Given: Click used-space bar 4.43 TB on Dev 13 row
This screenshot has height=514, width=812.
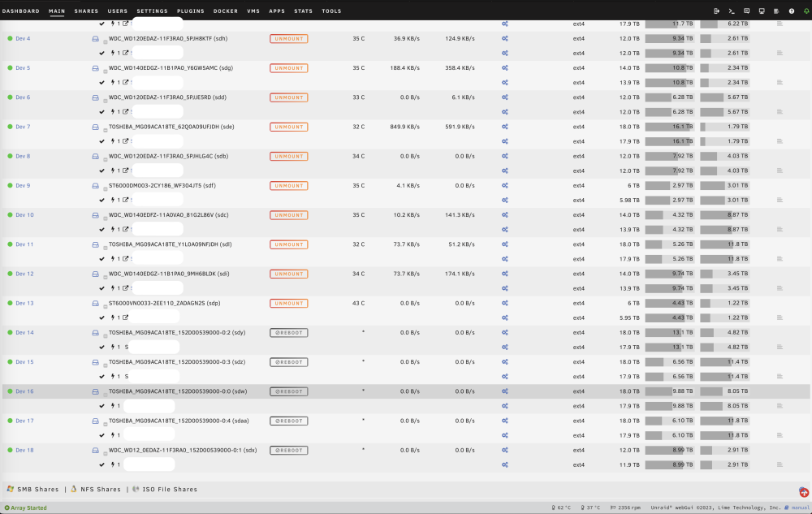Looking at the screenshot, I should point(669,304).
